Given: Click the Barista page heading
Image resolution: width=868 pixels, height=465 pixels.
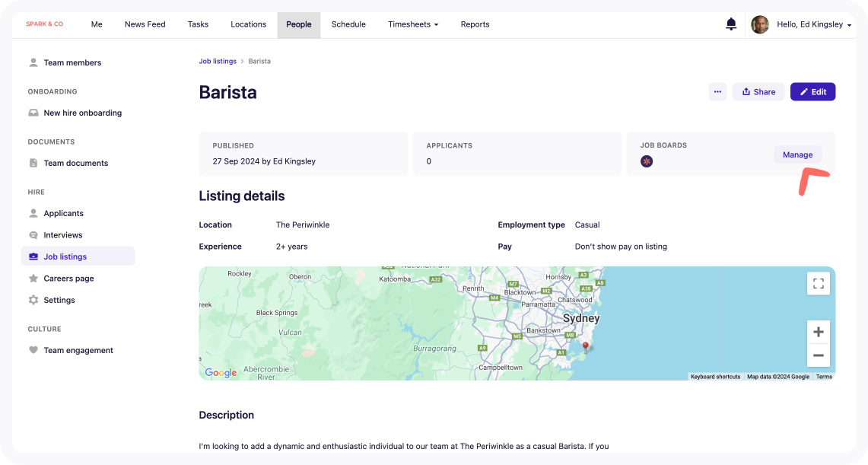Looking at the screenshot, I should (228, 92).
